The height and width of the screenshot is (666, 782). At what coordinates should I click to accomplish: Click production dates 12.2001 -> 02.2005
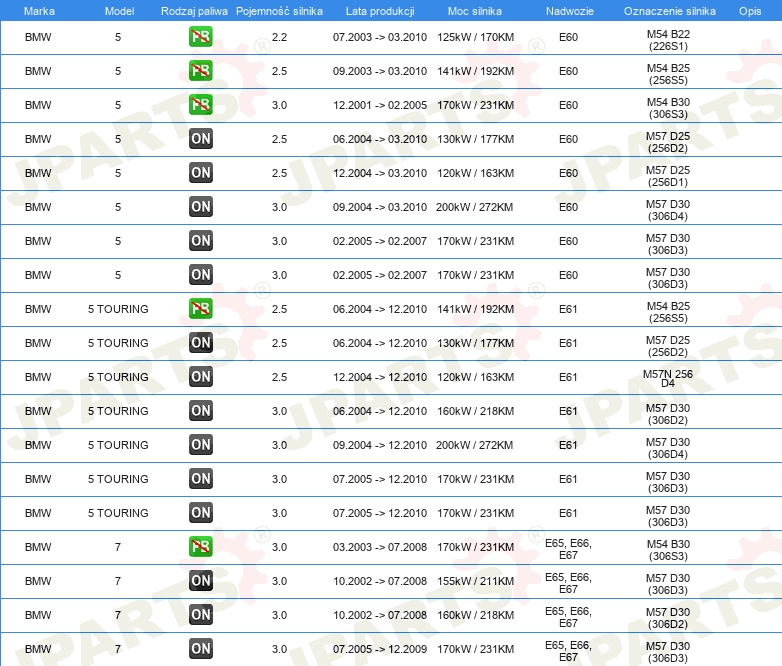coord(380,105)
